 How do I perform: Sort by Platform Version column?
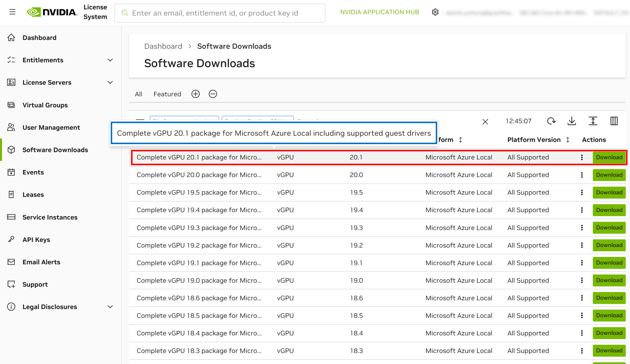(x=568, y=140)
